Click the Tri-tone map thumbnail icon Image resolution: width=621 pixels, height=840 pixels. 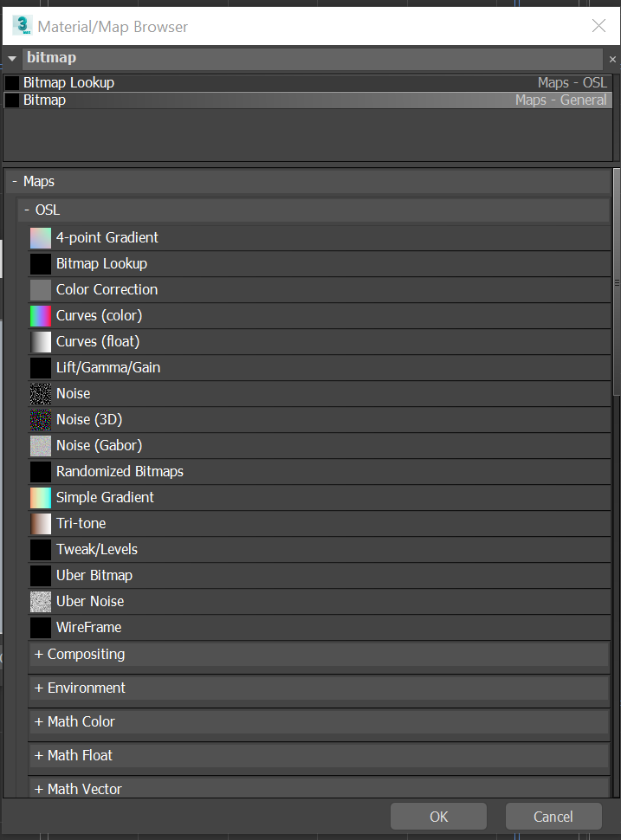pos(41,524)
